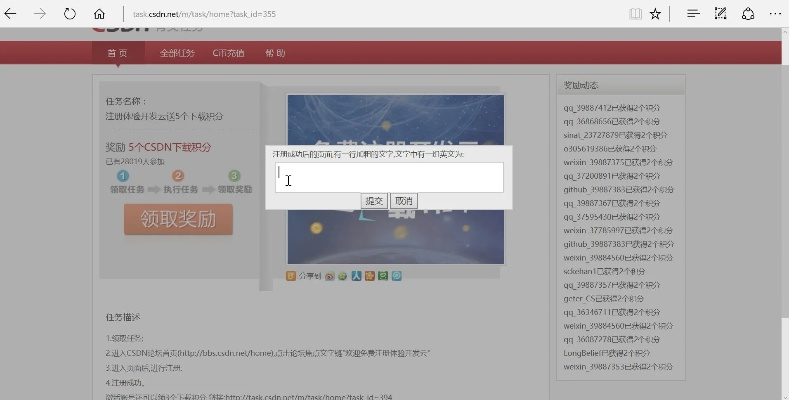Go back with the browser back arrow
This screenshot has height=400, width=789.
pyautogui.click(x=10, y=14)
